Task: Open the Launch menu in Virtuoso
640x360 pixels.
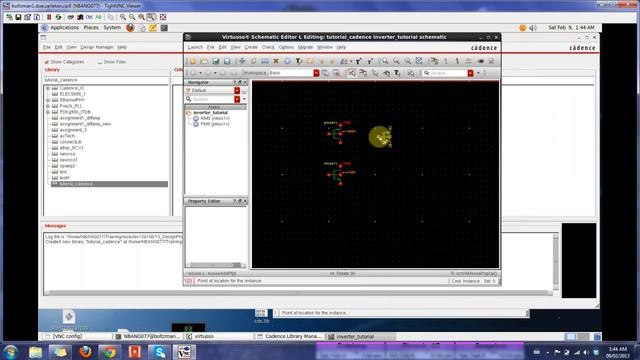Action: pyautogui.click(x=195, y=47)
